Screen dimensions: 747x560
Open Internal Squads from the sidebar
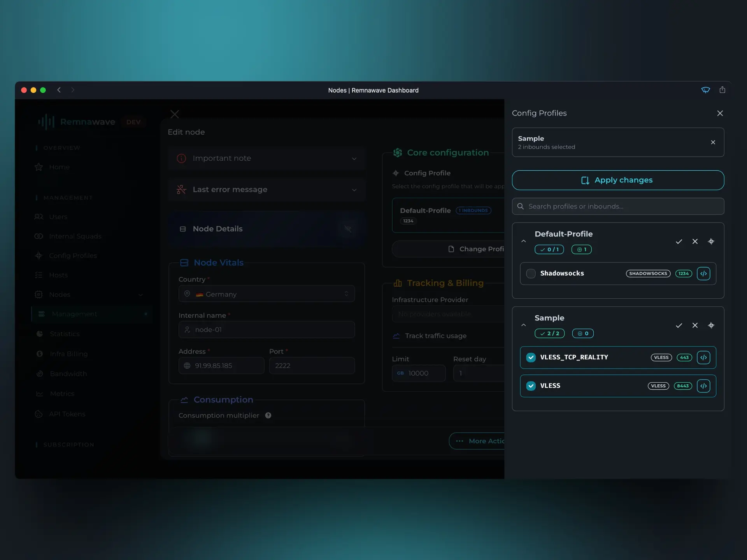tap(75, 236)
